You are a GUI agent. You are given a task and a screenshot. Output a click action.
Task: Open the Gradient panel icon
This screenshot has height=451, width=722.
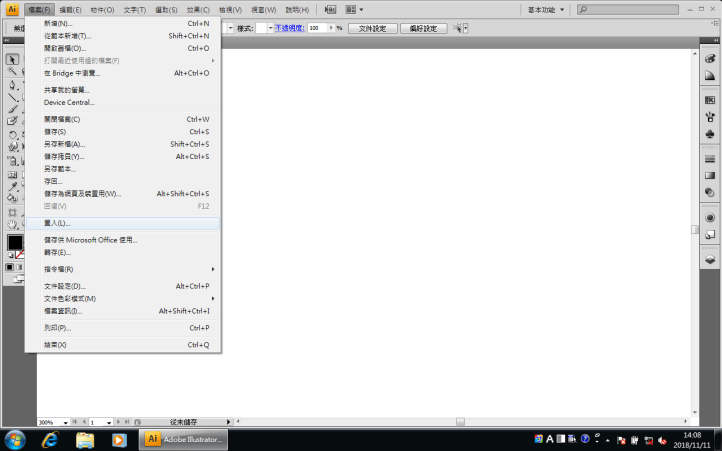click(x=710, y=176)
